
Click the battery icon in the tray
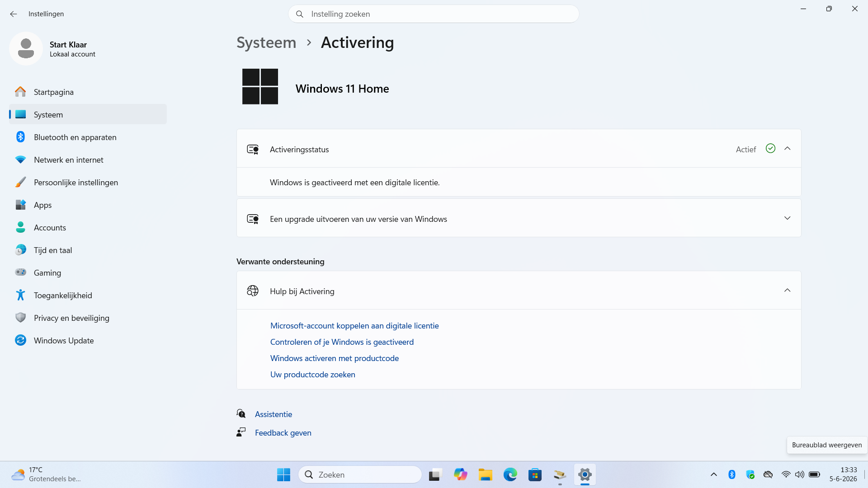click(x=815, y=474)
